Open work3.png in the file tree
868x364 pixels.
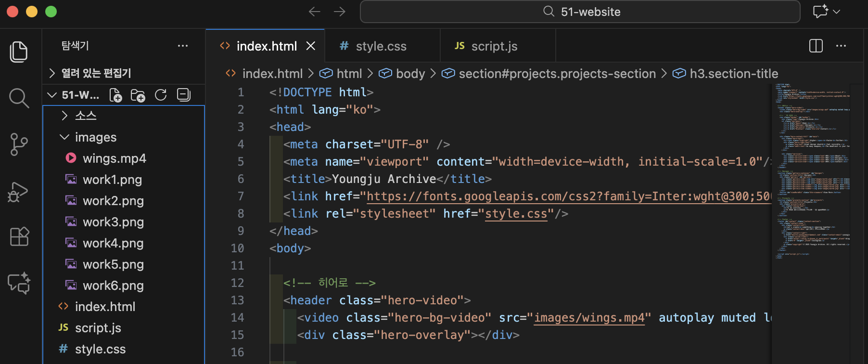[x=124, y=222]
